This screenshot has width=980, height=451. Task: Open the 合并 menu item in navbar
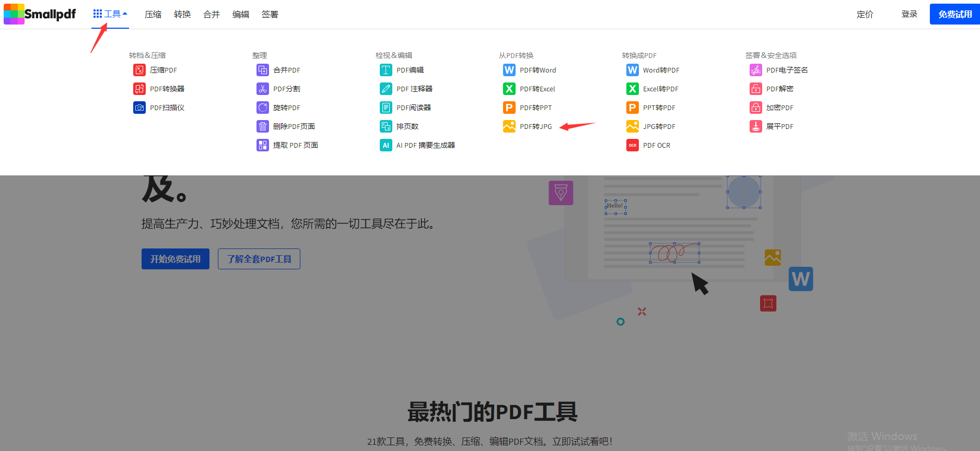(x=212, y=15)
